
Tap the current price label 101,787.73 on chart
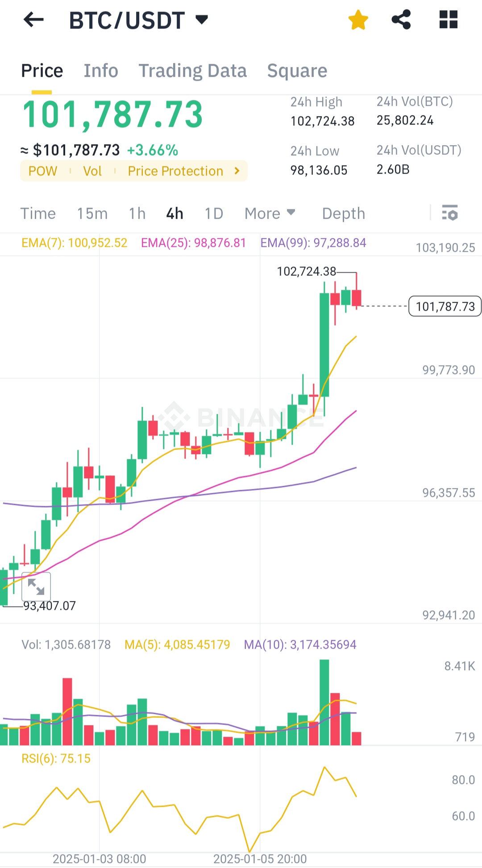coord(445,306)
